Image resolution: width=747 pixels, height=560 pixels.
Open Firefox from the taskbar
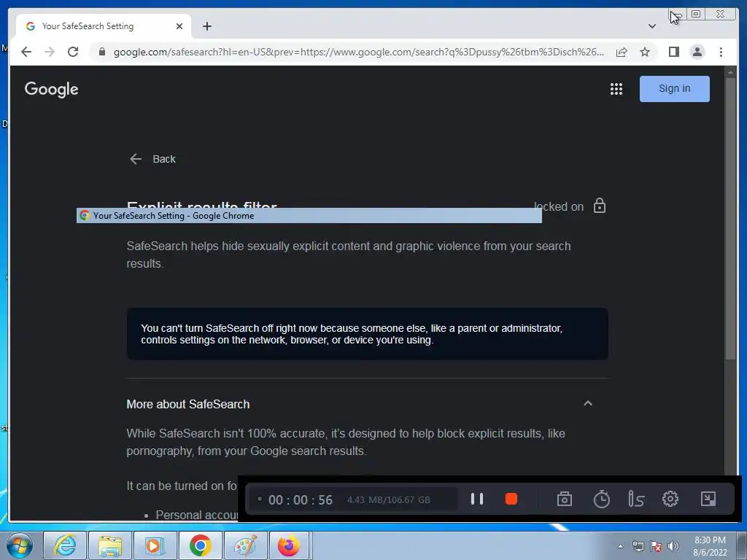290,545
